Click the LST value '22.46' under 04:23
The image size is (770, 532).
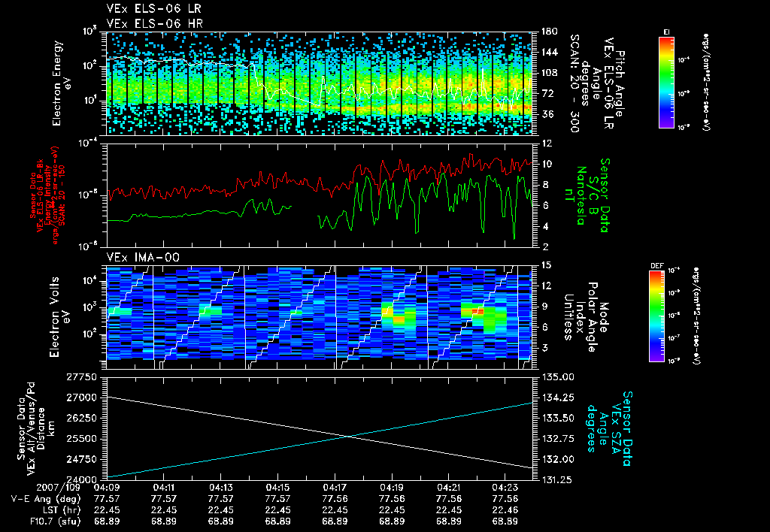505,510
